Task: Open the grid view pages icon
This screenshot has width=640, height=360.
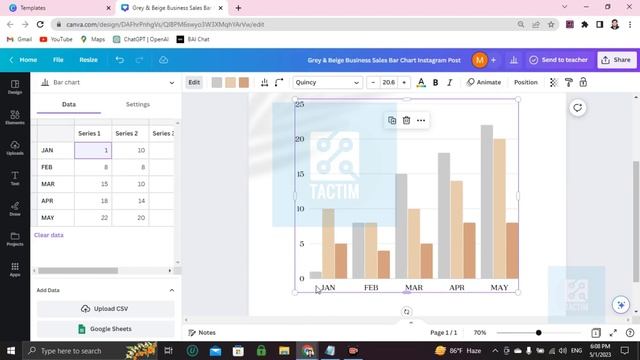Action: [x=596, y=333]
